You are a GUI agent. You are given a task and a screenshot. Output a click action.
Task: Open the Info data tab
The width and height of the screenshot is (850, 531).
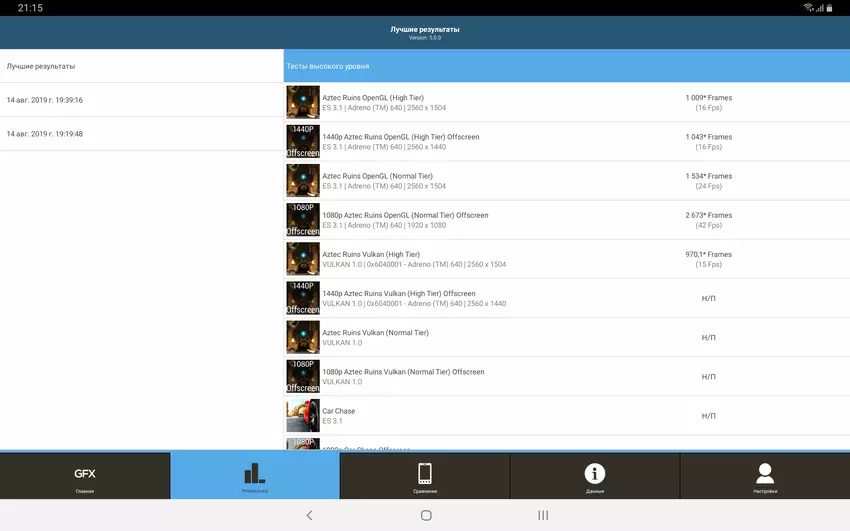click(595, 476)
